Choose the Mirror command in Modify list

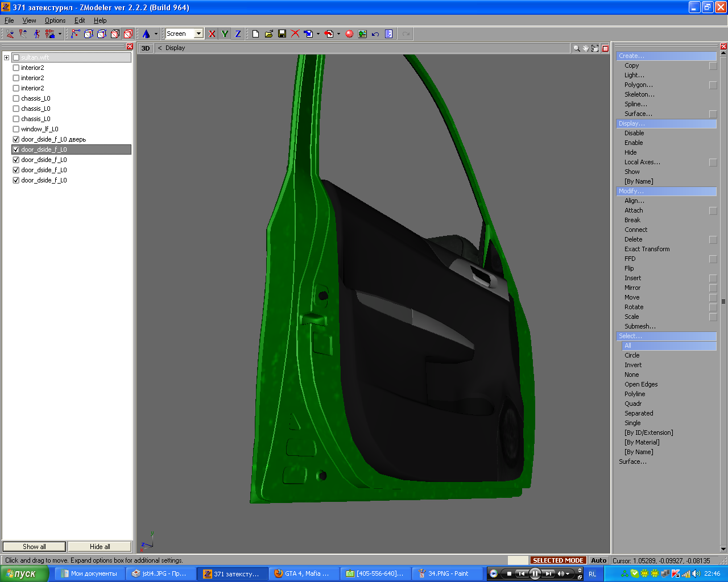632,288
